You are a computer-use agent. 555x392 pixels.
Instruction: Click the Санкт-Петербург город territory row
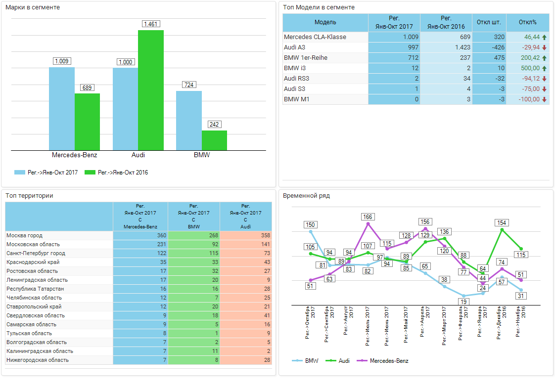pos(59,254)
